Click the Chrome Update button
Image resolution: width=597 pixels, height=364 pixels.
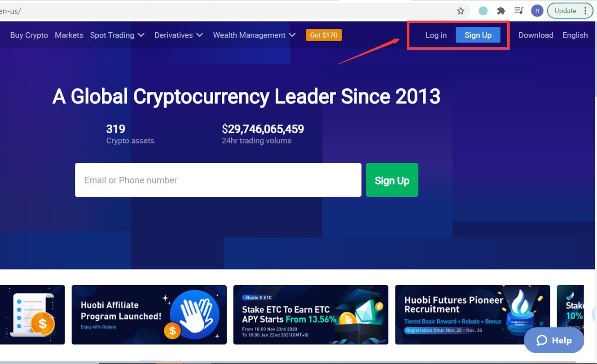565,11
